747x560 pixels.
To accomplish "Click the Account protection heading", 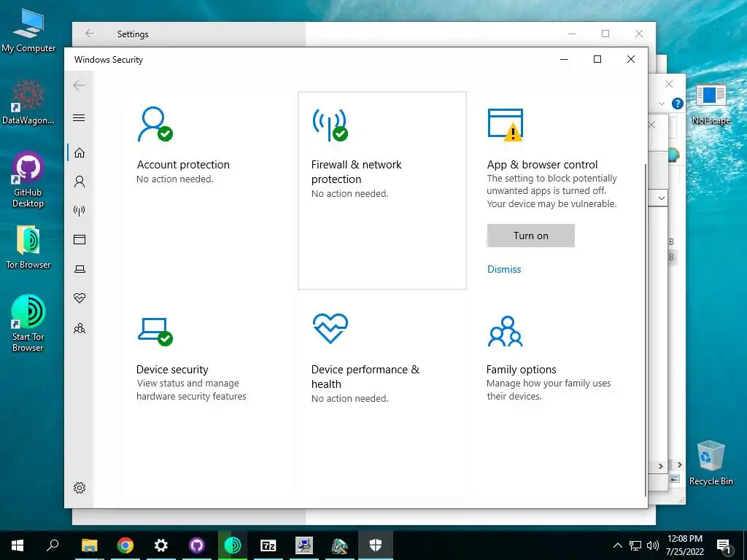I will [183, 164].
